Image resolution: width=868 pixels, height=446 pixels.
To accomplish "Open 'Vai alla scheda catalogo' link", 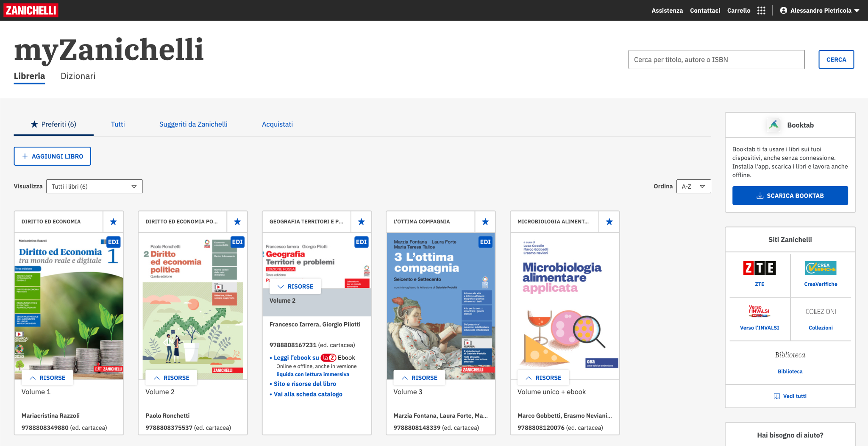I will click(308, 394).
